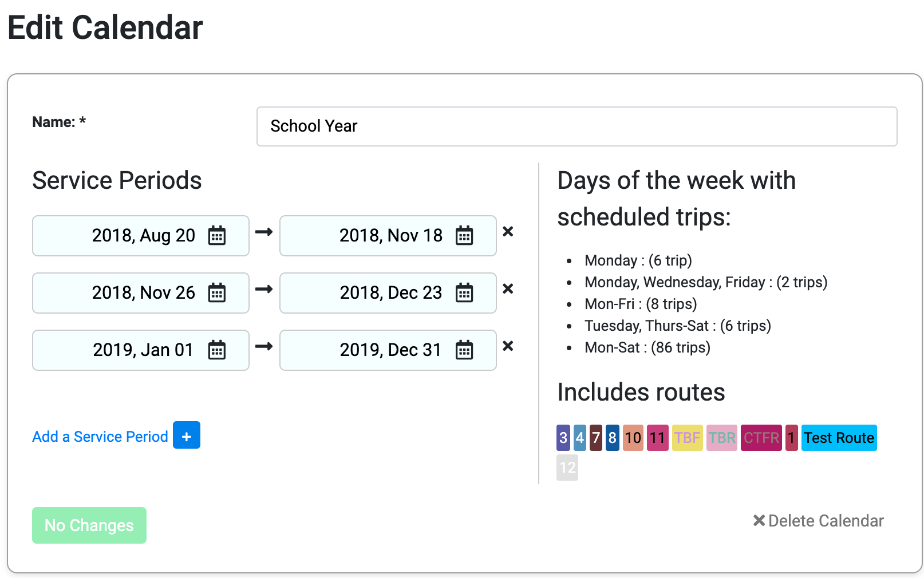Viewport: 924px width, 578px height.
Task: Click the Add a Service Period link
Action: click(x=100, y=437)
